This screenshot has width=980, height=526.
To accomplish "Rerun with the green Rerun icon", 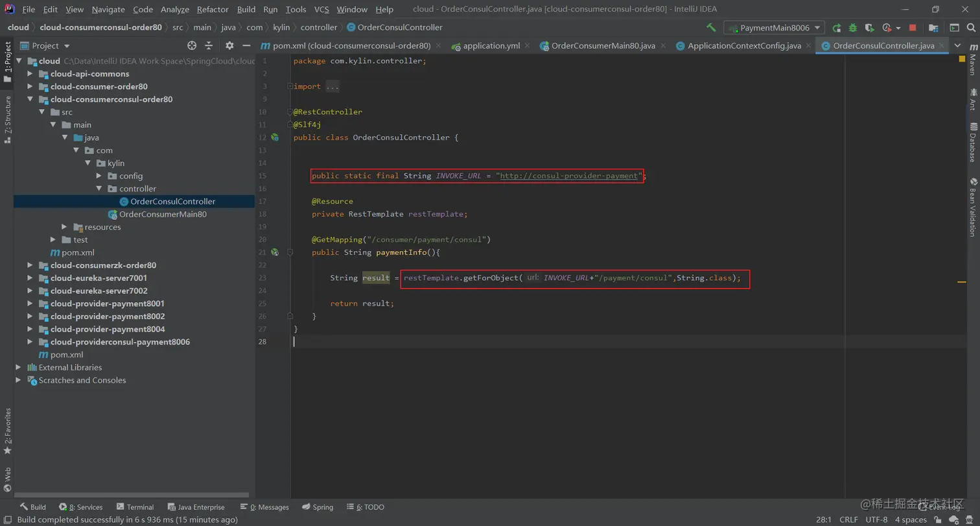I will (x=837, y=28).
